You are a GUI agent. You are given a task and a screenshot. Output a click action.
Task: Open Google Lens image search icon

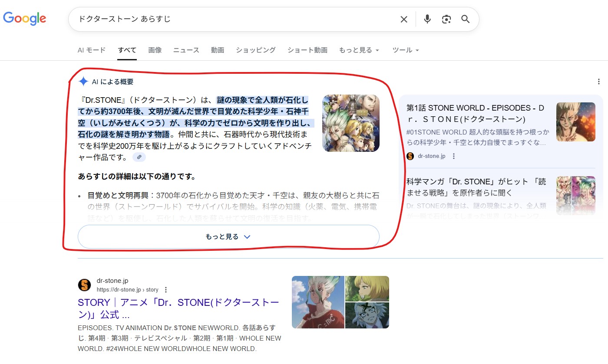click(446, 19)
